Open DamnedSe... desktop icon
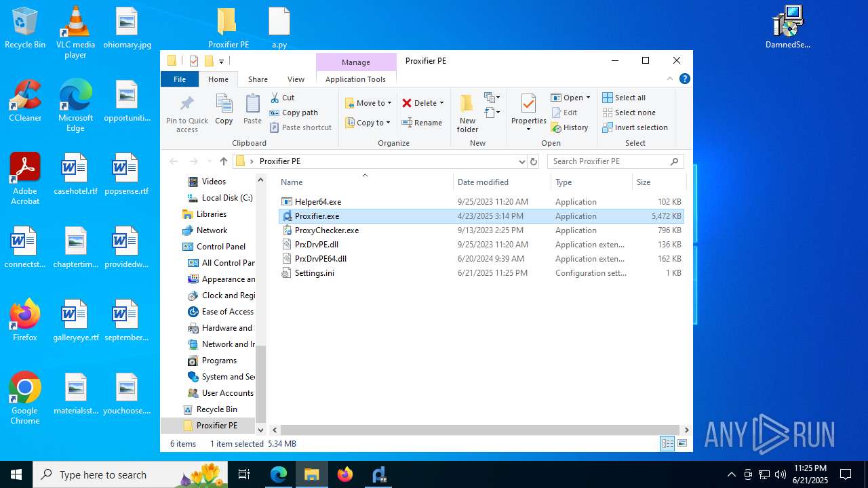Screen dimensions: 868x488 787,28
